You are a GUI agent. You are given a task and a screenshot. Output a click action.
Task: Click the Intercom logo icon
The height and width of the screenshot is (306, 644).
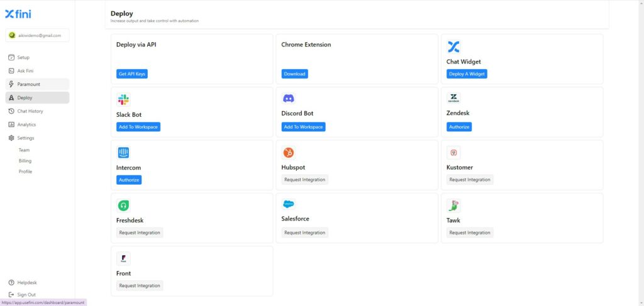(x=123, y=153)
